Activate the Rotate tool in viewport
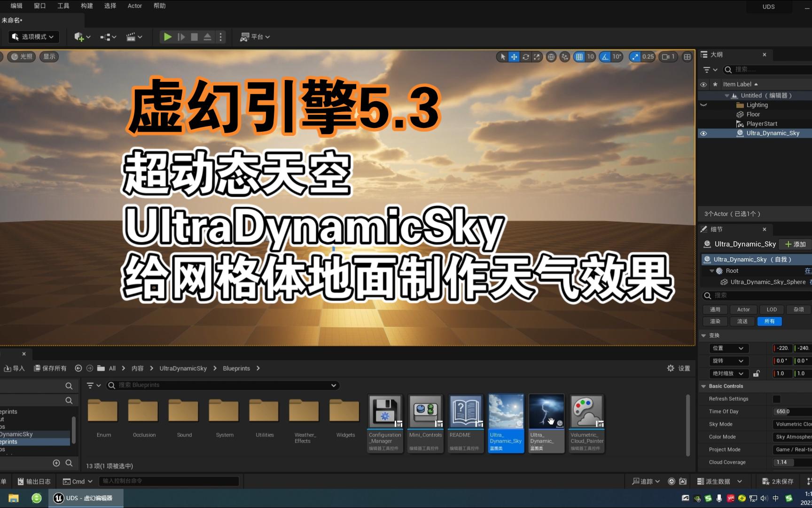 click(x=525, y=56)
